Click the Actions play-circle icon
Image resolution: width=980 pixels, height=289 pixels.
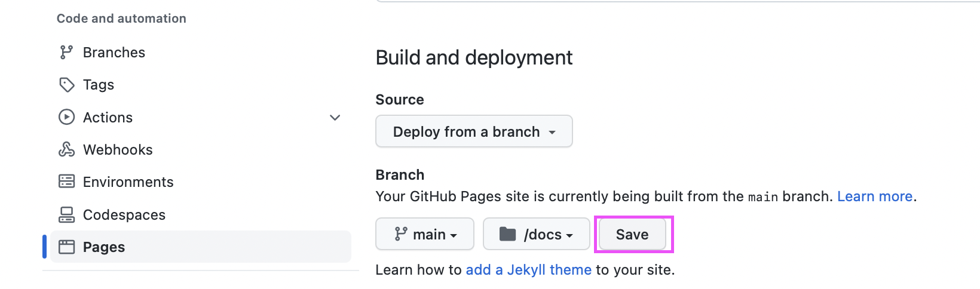pyautogui.click(x=66, y=117)
